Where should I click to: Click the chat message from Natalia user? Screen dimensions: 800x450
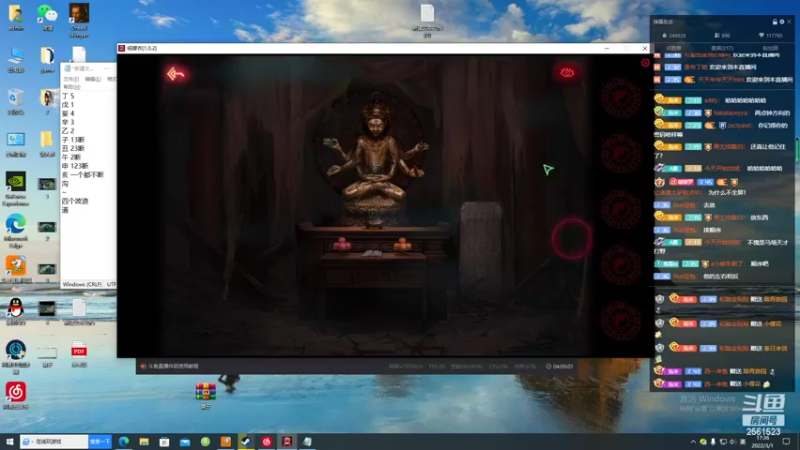coord(723,113)
